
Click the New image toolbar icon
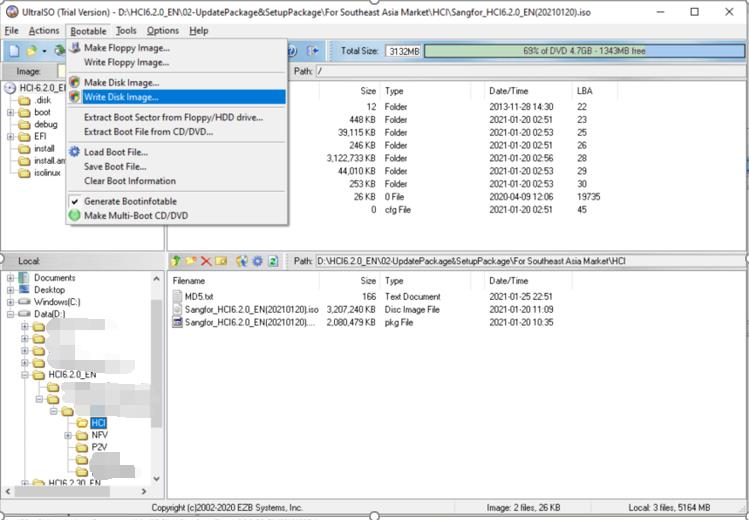(14, 51)
